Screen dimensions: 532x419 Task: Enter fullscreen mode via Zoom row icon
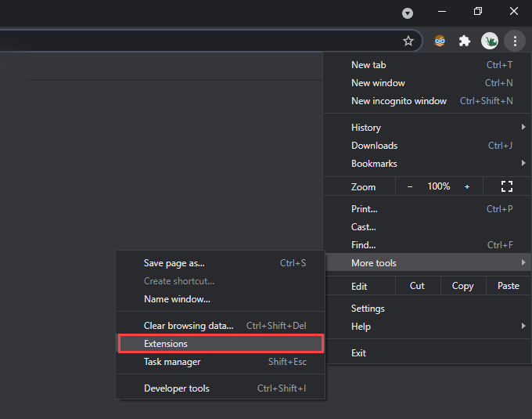506,186
